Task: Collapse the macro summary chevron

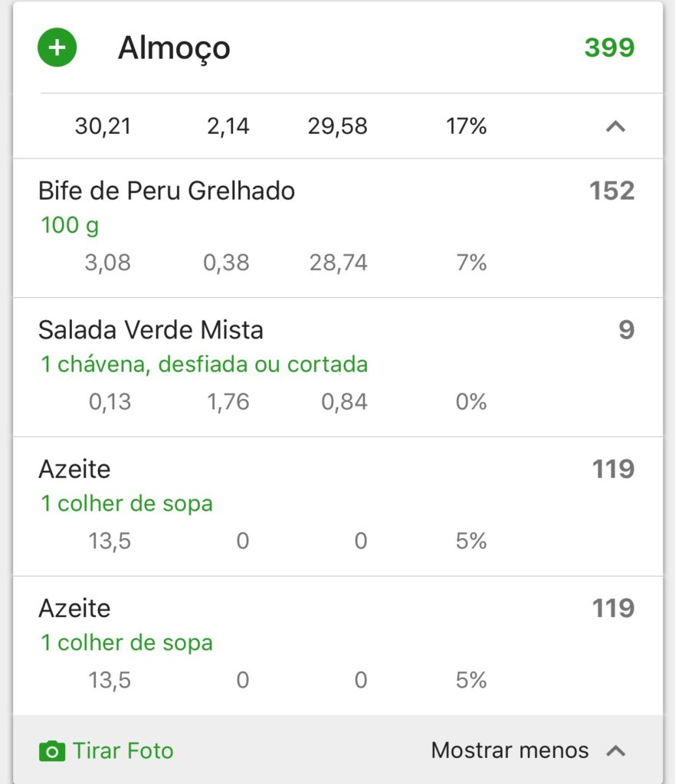Action: pos(615,126)
